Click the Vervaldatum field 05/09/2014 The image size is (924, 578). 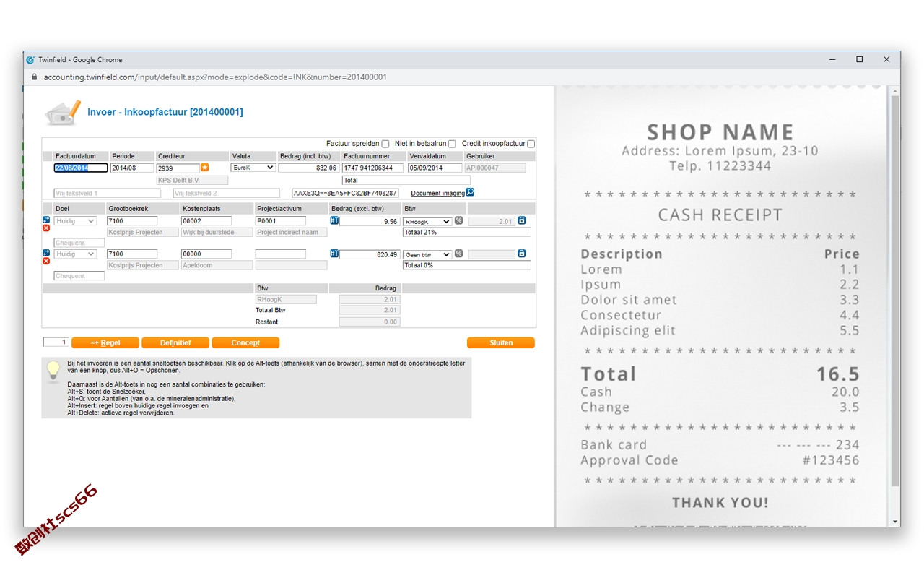coord(435,168)
